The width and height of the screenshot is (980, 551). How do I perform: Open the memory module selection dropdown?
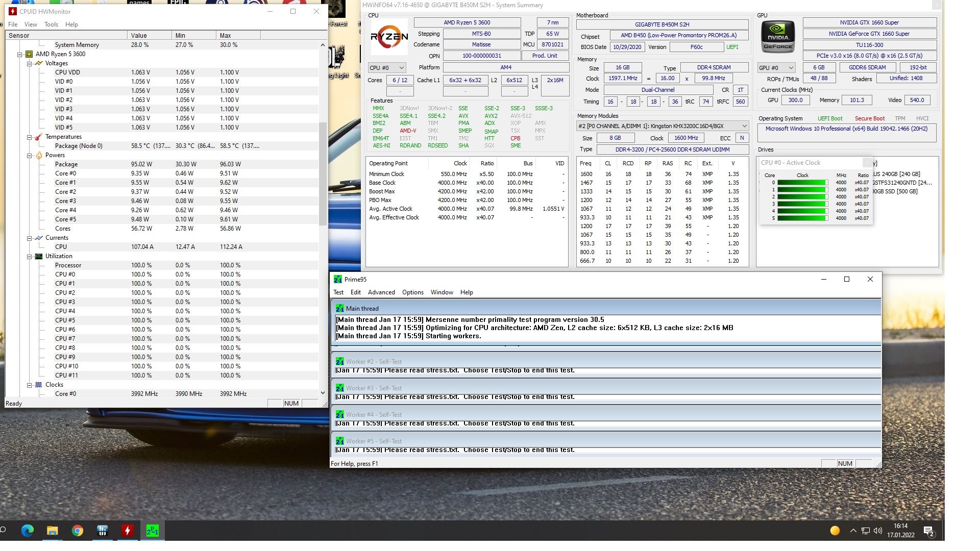pos(663,126)
